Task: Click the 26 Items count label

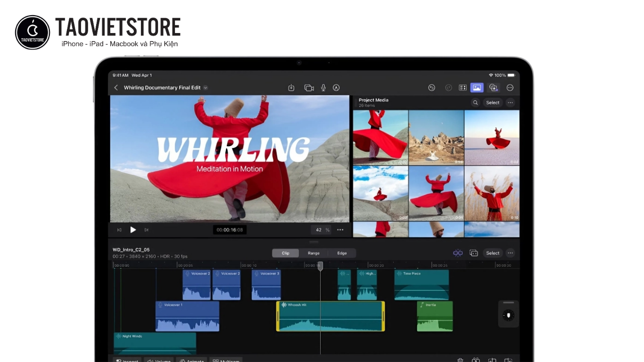Action: (366, 106)
